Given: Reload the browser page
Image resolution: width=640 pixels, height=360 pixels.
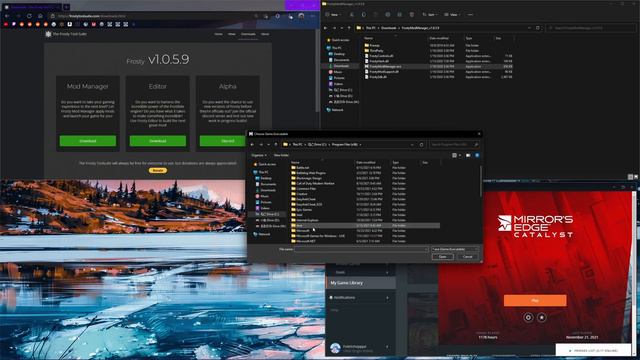Looking at the screenshot, I should [29, 16].
